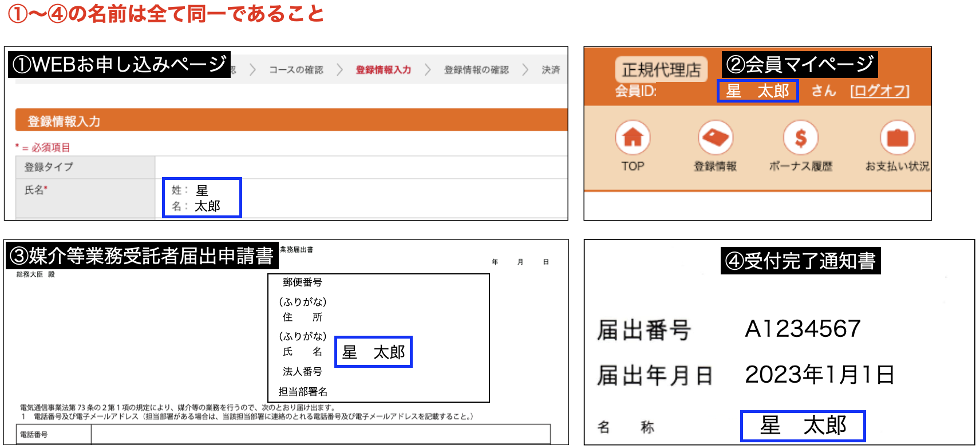Click the 郵便番号 label in application form
This screenshot has width=980, height=448.
[x=302, y=282]
